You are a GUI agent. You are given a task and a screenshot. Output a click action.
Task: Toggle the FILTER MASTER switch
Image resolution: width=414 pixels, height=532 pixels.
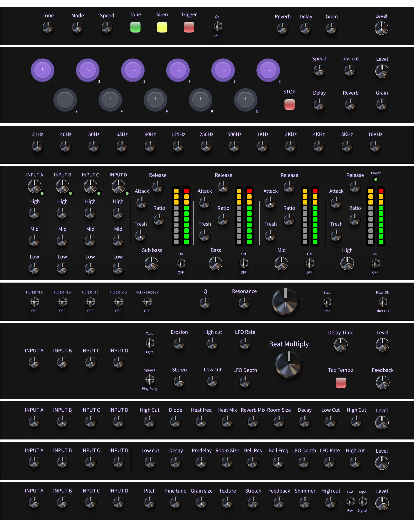pos(147,302)
